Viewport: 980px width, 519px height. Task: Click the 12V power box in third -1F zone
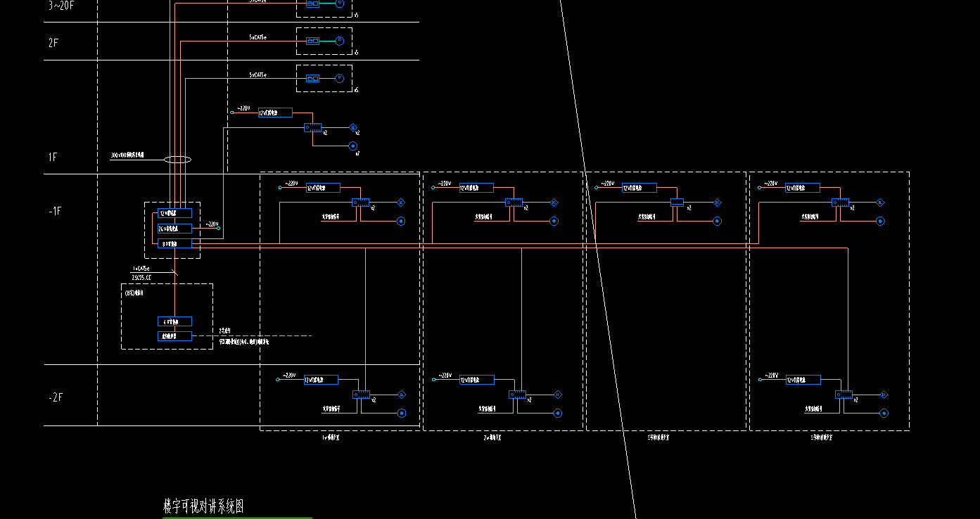coord(639,188)
